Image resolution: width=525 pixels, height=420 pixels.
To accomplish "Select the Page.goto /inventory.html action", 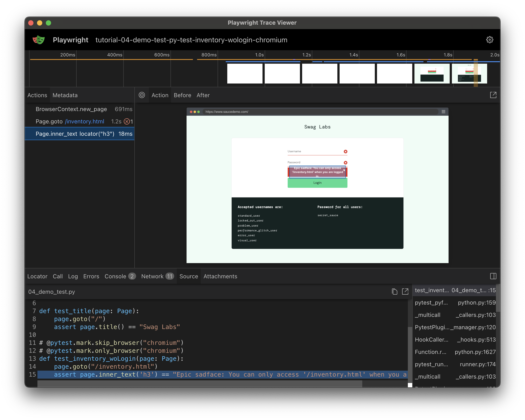I will [x=70, y=121].
